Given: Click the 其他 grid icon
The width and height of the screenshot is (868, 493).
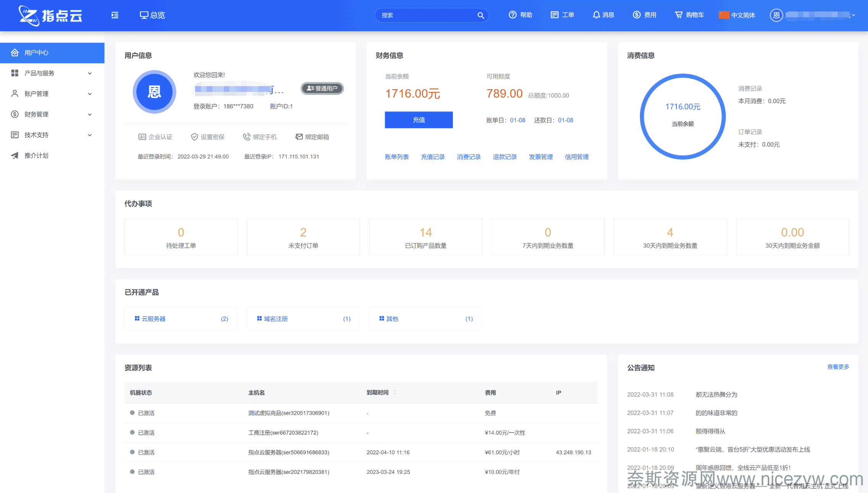Looking at the screenshot, I should [381, 318].
